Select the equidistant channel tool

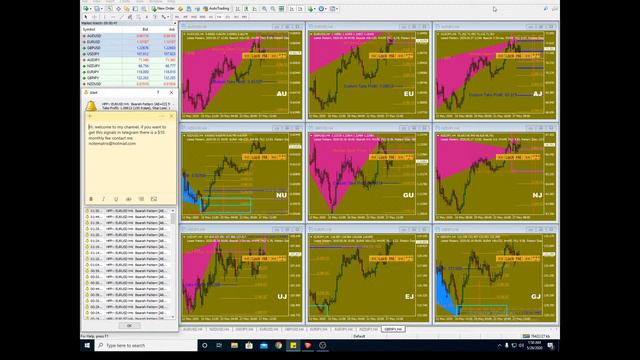click(x=130, y=17)
